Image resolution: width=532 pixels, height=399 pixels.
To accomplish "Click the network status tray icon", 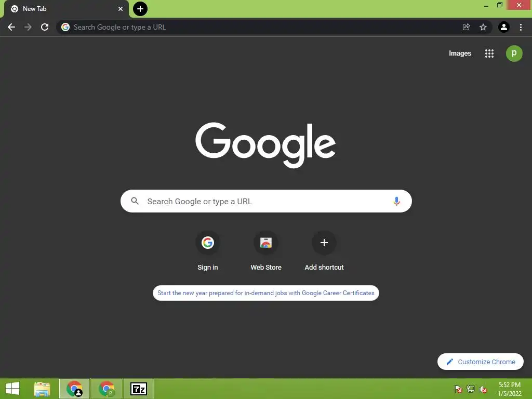I will (471, 389).
